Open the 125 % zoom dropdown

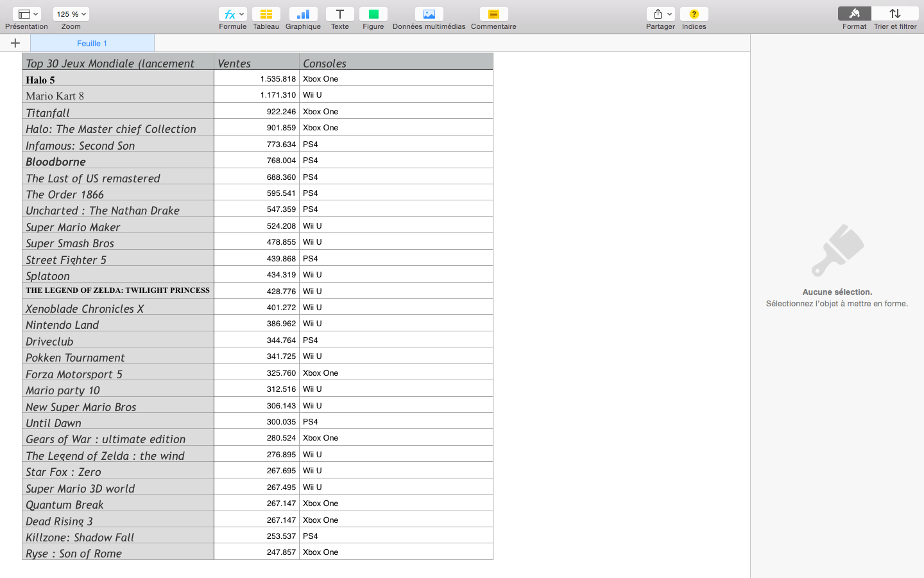(x=71, y=14)
